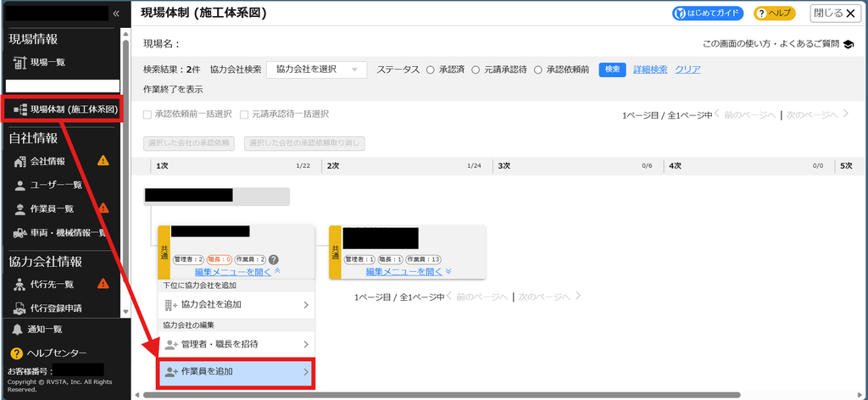
Task: Check 元請承認待一括選択 checkbox
Action: tap(244, 114)
